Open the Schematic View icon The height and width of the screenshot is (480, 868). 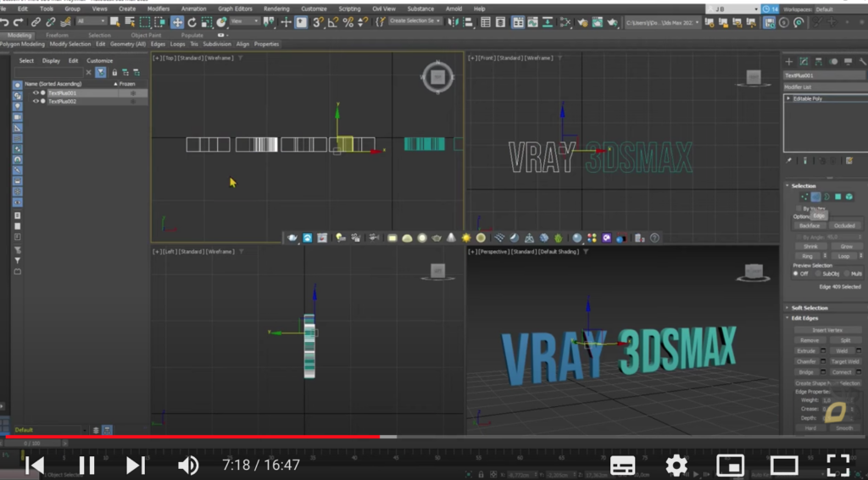point(548,22)
